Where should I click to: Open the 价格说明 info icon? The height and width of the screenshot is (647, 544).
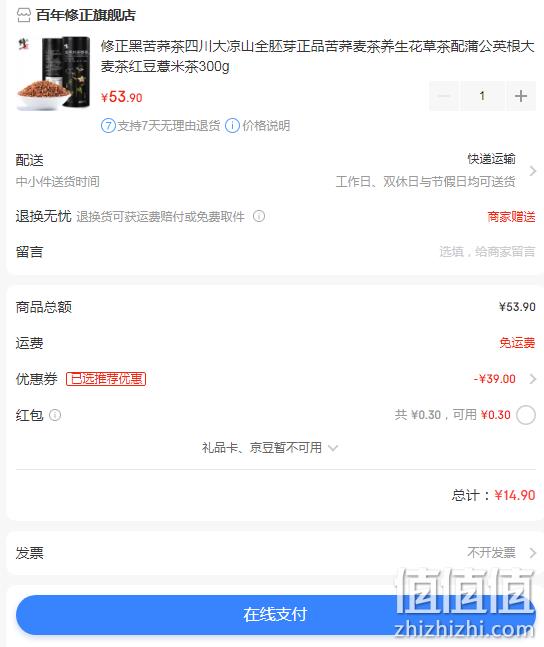pyautogui.click(x=232, y=125)
